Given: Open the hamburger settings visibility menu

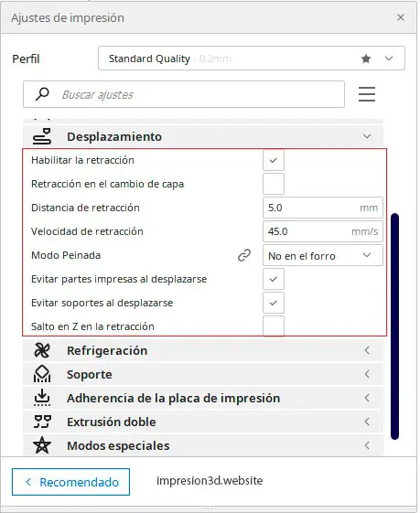Looking at the screenshot, I should pos(367,94).
